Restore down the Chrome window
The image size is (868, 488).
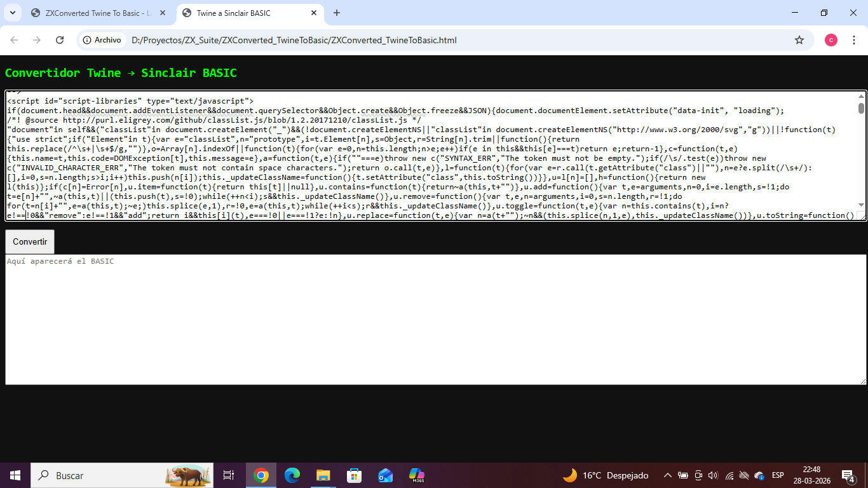[x=824, y=13]
